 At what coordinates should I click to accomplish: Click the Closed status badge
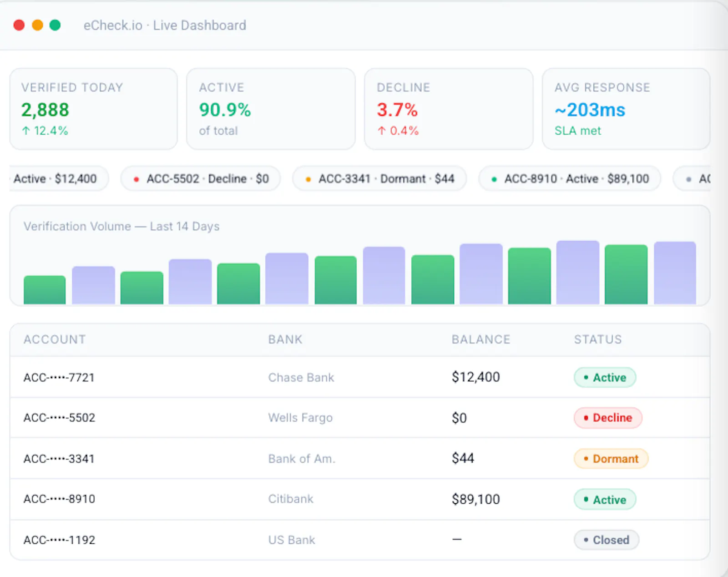[607, 540]
